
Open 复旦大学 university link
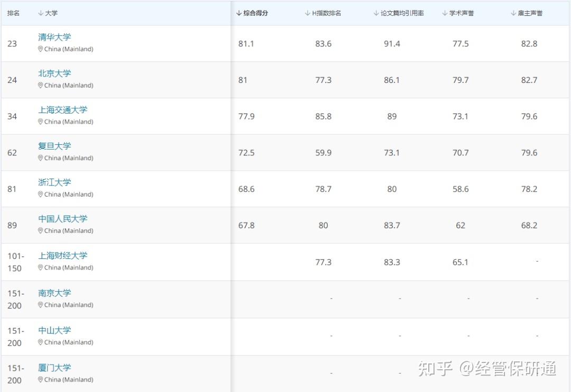point(54,146)
